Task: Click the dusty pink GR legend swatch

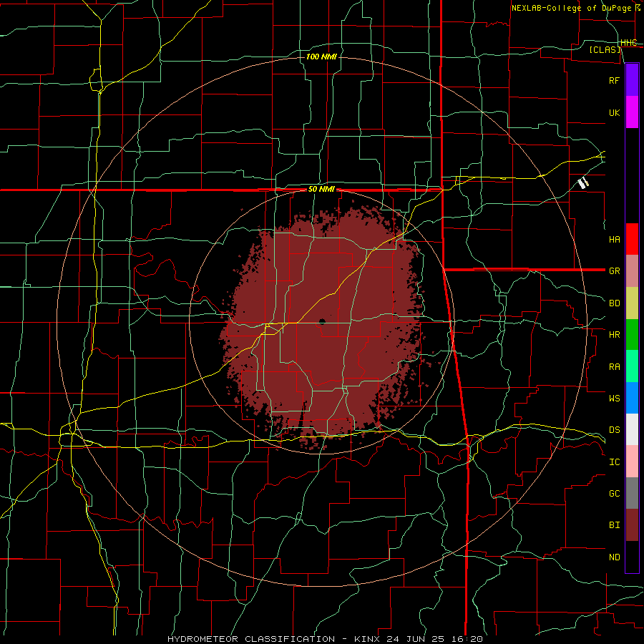Action: coord(632,271)
